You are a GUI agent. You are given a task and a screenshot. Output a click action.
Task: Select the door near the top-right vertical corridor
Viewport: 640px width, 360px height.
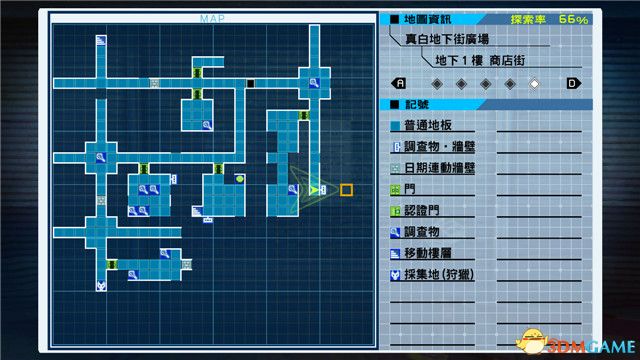click(303, 115)
